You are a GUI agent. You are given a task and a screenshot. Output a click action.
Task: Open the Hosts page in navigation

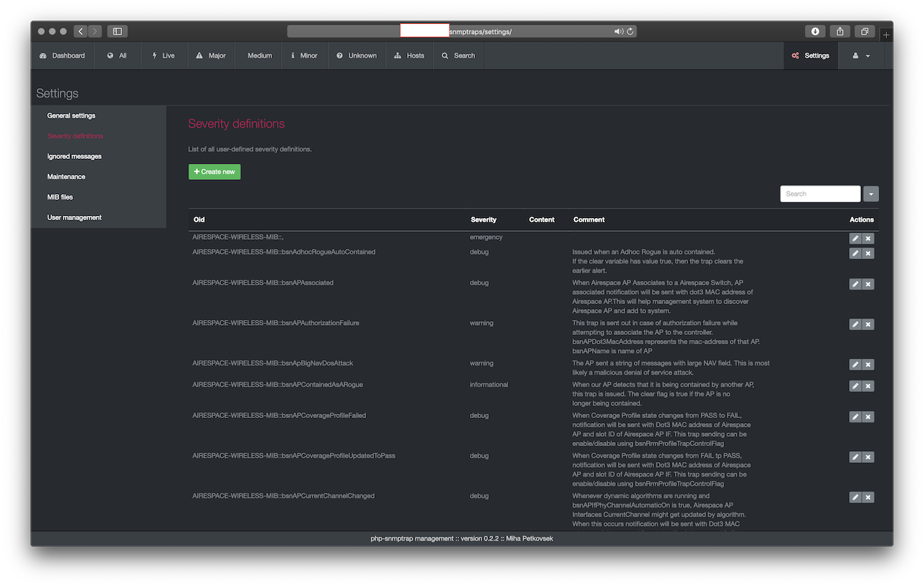(x=409, y=56)
